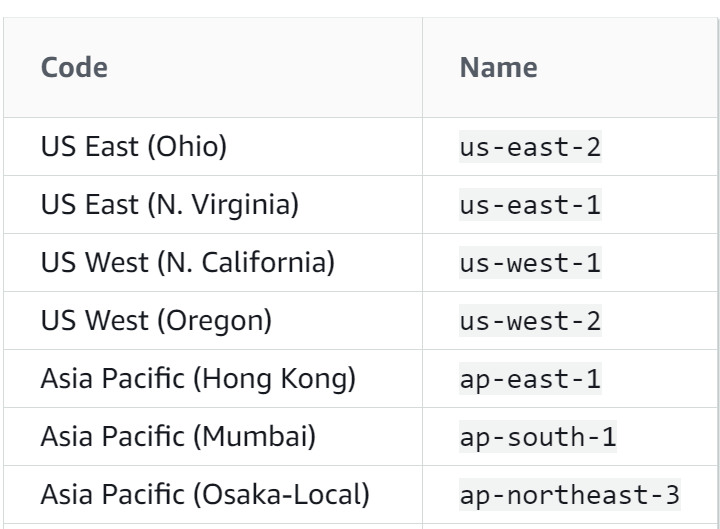Select the ap-east-1 code text
Viewport: 720px width, 529px height.
(x=530, y=379)
